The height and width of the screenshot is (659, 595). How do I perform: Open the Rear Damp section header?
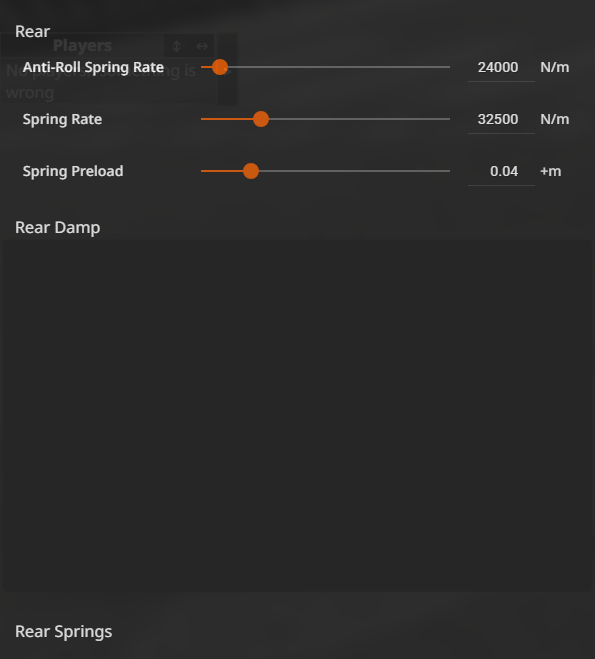58,228
